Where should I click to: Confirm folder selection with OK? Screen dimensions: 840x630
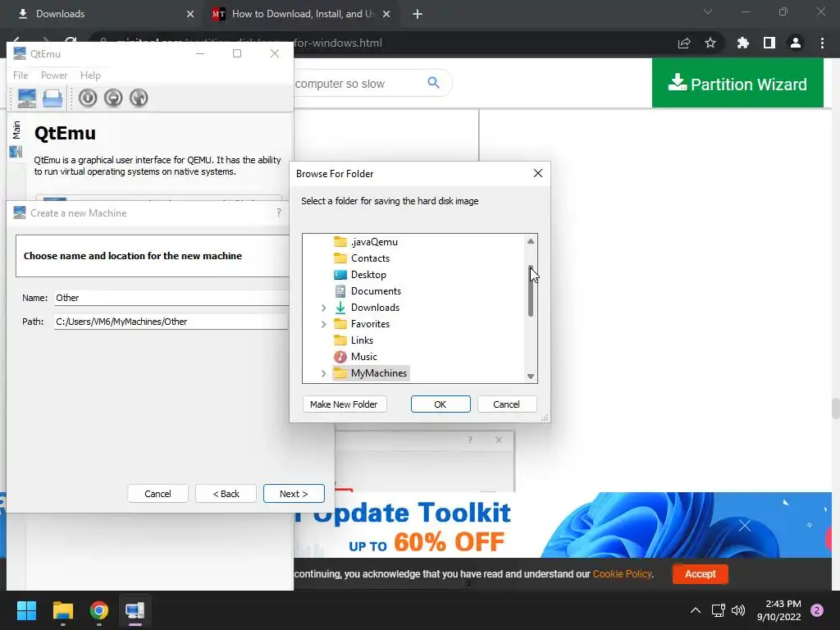[x=441, y=404]
